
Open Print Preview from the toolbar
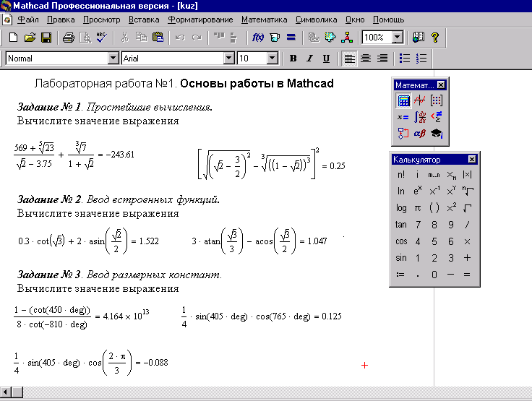click(85, 38)
